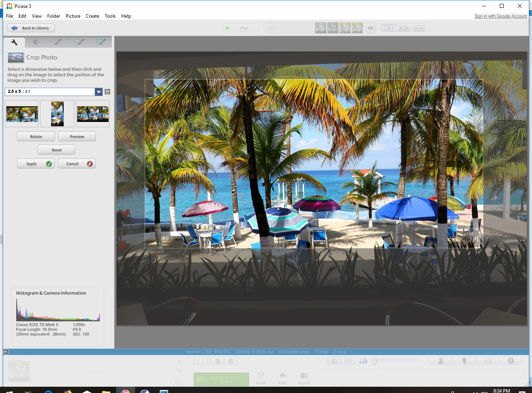Open the Tools menu
532x393 pixels.
110,16
